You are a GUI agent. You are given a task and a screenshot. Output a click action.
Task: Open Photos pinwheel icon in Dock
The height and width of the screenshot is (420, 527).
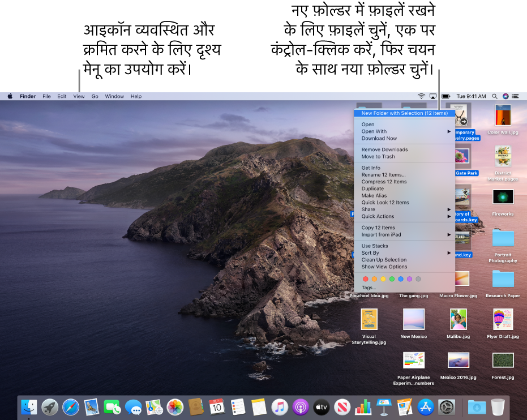click(175, 407)
